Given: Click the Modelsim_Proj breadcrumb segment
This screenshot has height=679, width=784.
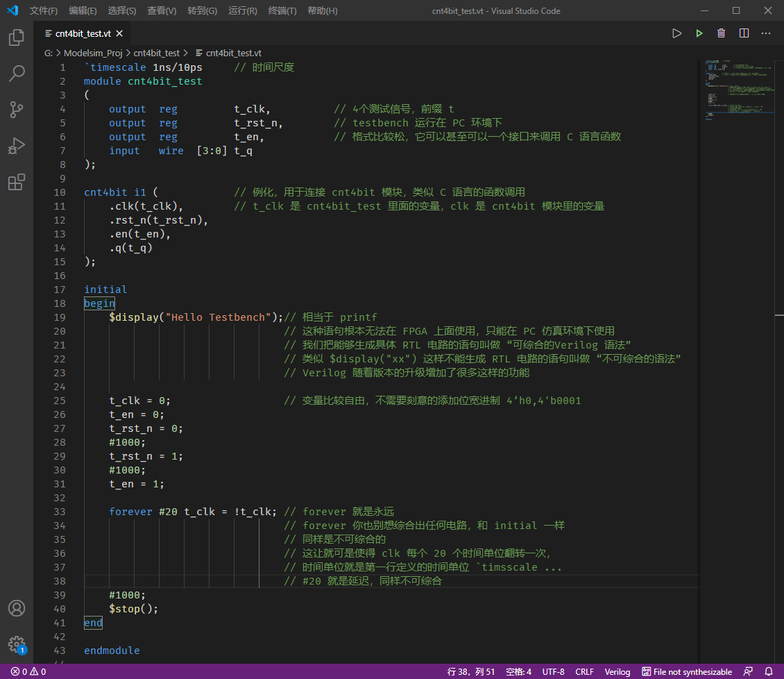Looking at the screenshot, I should pyautogui.click(x=93, y=53).
